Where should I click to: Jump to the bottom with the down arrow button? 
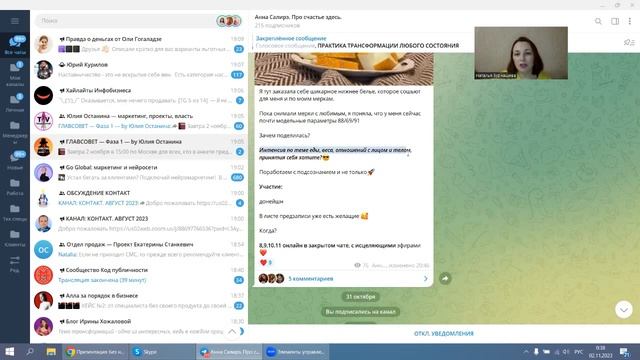[624, 310]
